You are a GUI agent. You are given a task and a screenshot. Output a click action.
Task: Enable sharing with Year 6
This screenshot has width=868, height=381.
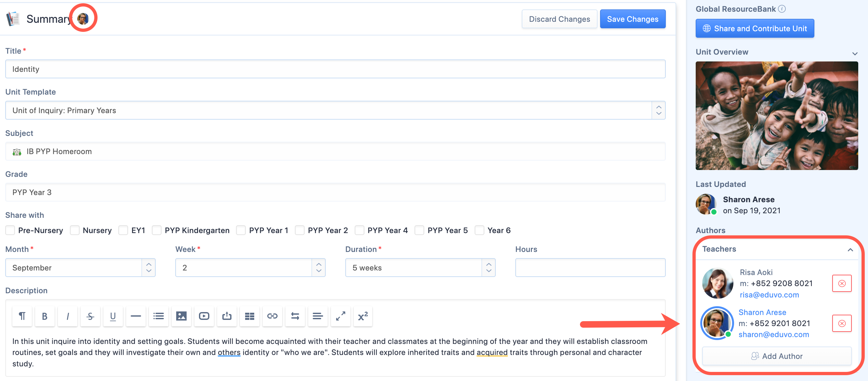pyautogui.click(x=480, y=230)
